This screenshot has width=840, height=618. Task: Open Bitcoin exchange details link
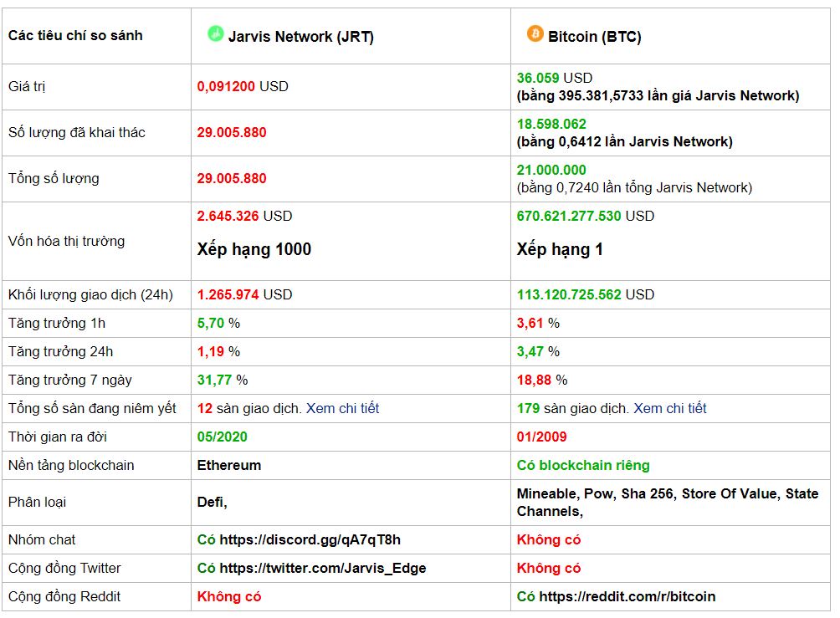[669, 409]
